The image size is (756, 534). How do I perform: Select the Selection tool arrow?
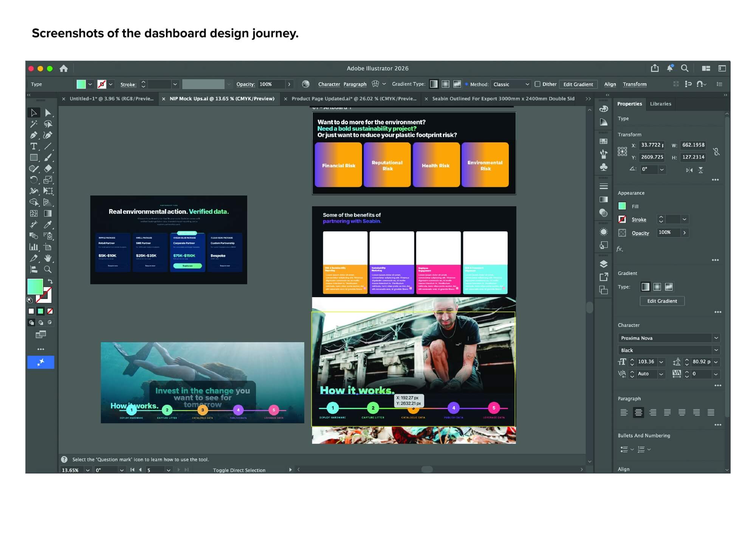pos(34,113)
